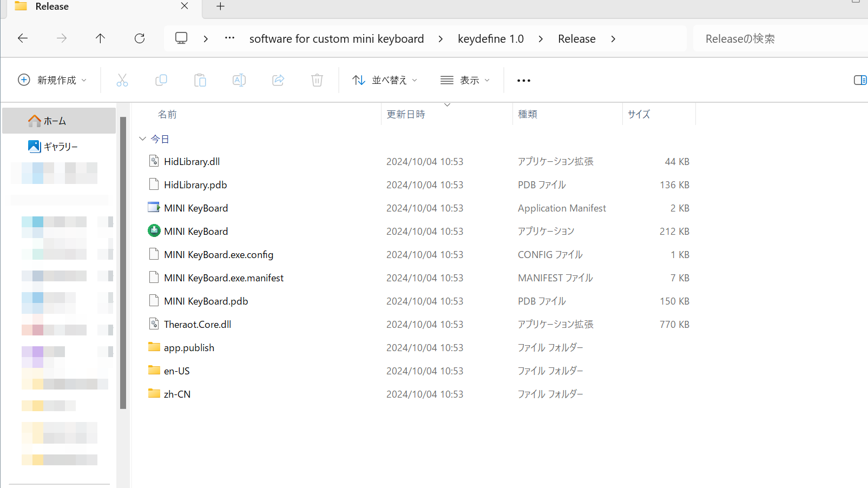868x488 pixels.
Task: Click the Rename icon in toolbar
Action: point(239,80)
